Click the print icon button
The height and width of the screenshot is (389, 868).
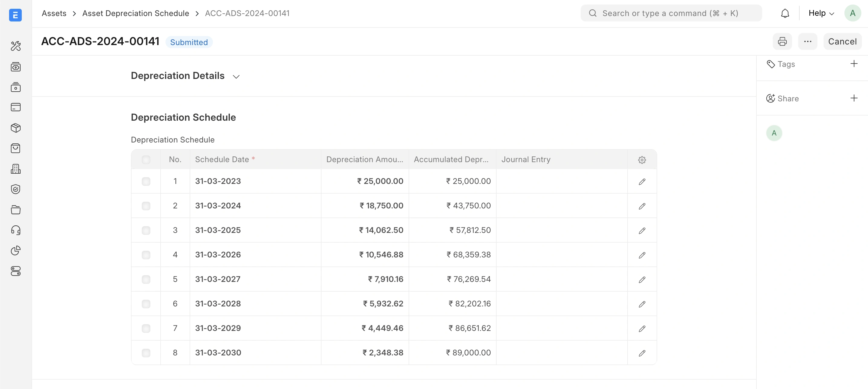point(782,41)
